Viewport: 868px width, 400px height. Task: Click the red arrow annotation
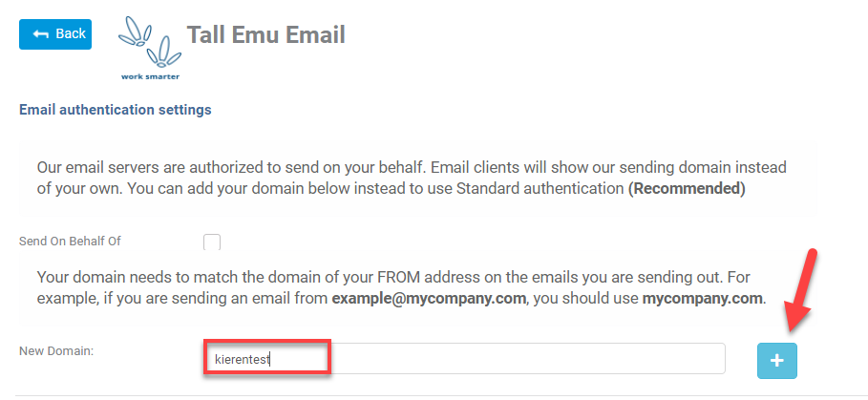click(x=799, y=290)
